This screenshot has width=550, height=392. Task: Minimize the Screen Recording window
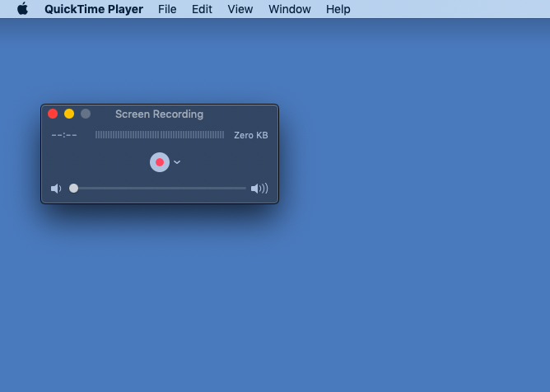point(69,114)
